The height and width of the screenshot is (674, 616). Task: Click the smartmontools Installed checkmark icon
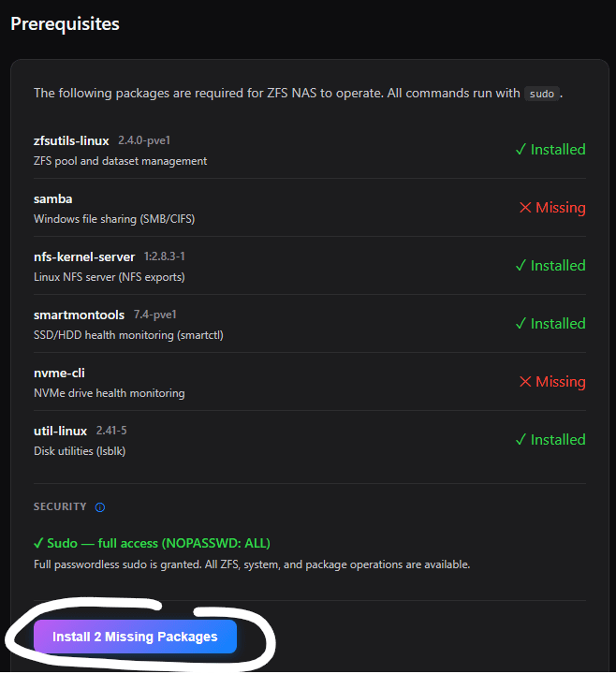coord(521,324)
